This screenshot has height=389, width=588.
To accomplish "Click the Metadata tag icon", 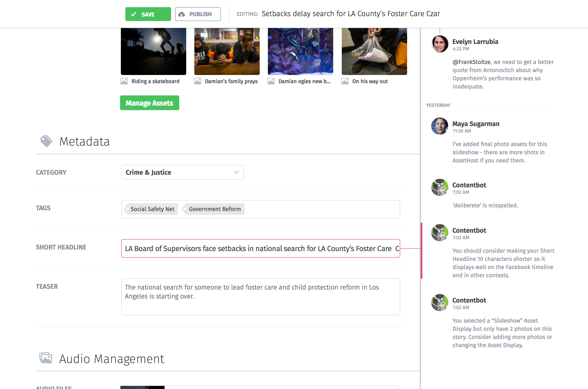I will click(46, 141).
